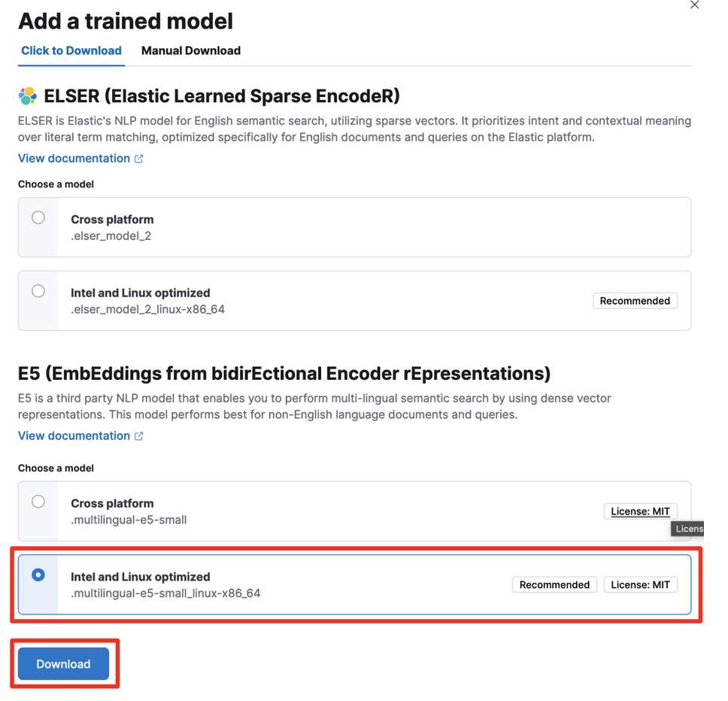Close the Add a trained model dialog

(x=694, y=5)
